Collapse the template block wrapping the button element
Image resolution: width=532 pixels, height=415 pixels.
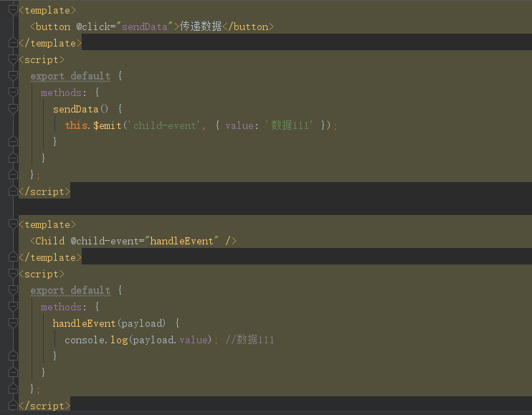pos(13,10)
